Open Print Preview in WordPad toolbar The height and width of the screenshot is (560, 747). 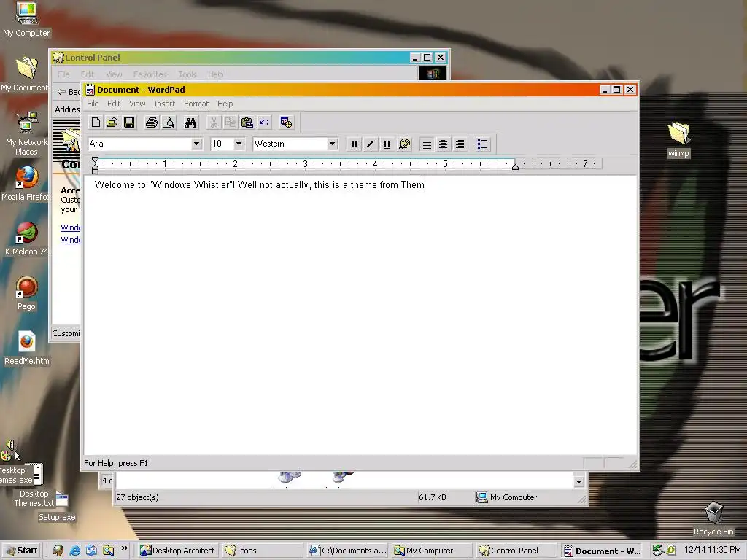point(169,122)
